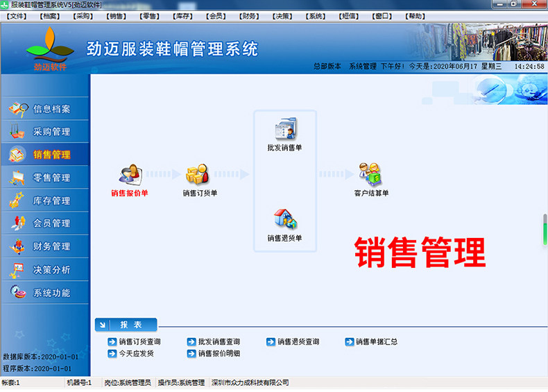Open the 销售报价明细 report link
Image resolution: width=548 pixels, height=392 pixels.
click(219, 354)
